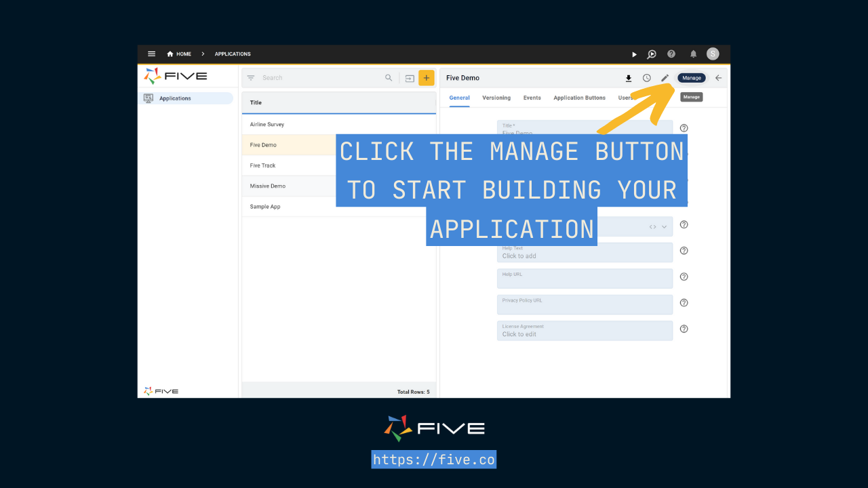The height and width of the screenshot is (488, 868).
Task: Click the user avatar in the top bar
Action: click(x=713, y=54)
